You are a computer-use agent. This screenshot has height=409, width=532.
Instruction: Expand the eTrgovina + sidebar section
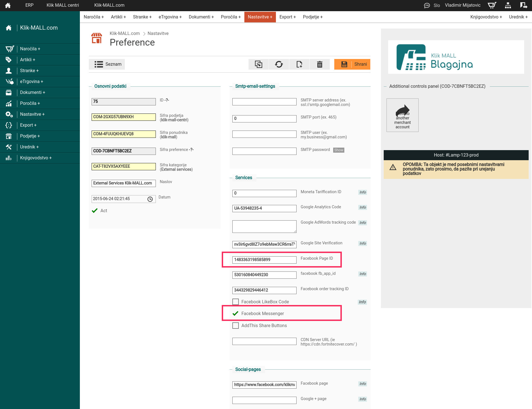(x=32, y=82)
